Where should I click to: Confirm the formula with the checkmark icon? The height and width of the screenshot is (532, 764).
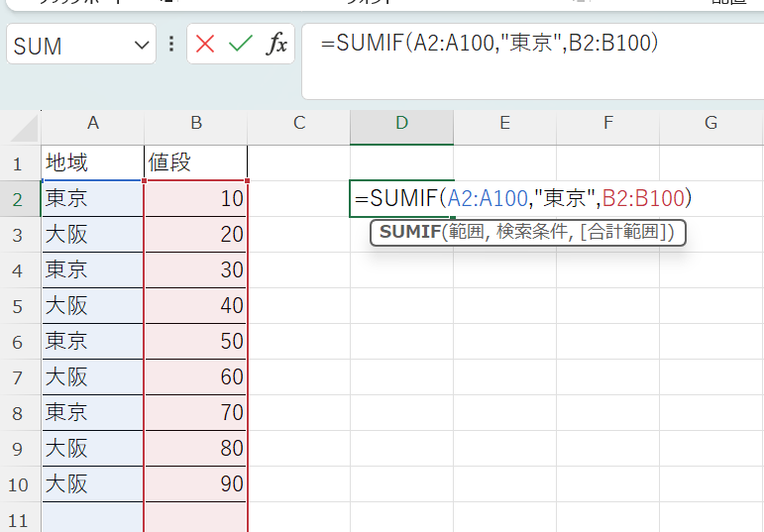(240, 45)
